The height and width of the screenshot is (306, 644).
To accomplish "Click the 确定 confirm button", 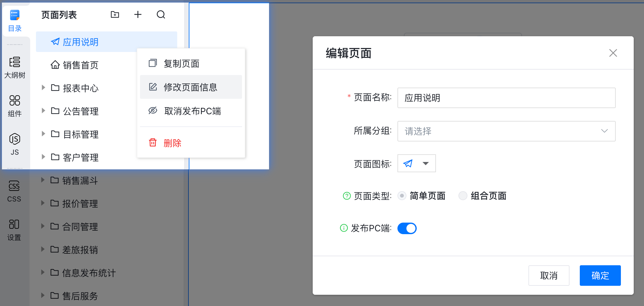I will pos(600,276).
